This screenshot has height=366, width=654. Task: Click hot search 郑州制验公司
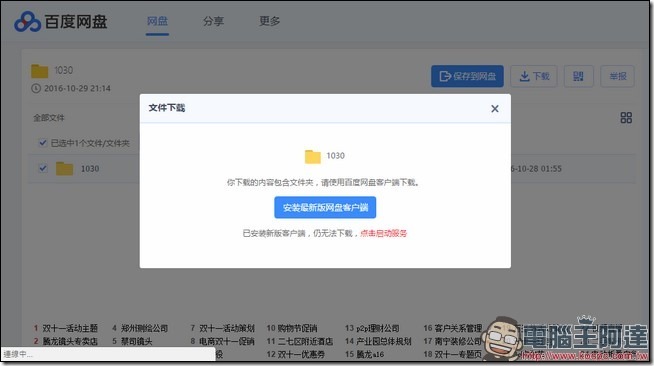tap(144, 328)
